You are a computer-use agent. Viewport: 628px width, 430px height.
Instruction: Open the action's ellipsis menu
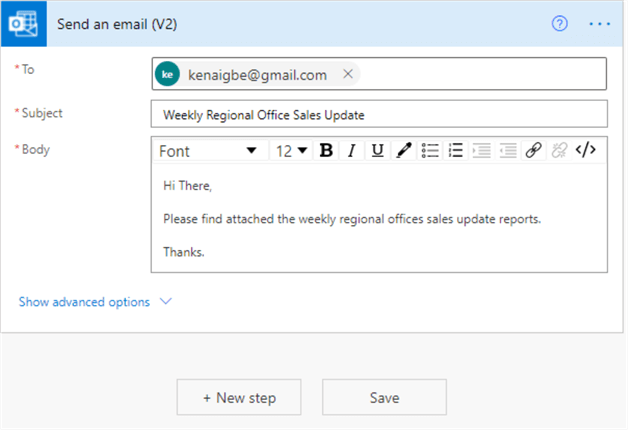coord(599,23)
